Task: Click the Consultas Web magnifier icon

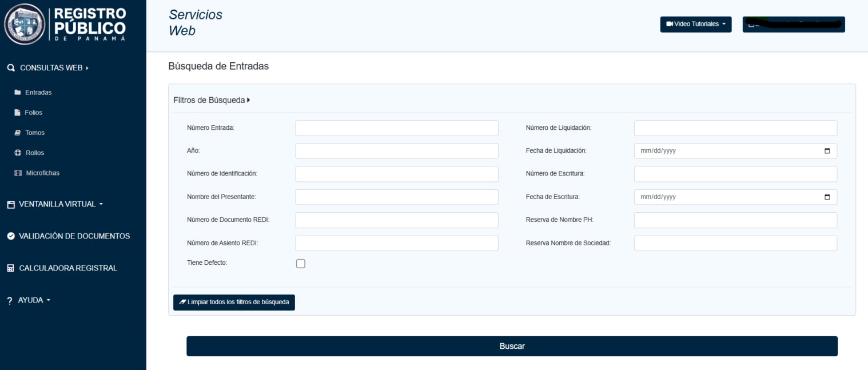Action: pos(11,68)
